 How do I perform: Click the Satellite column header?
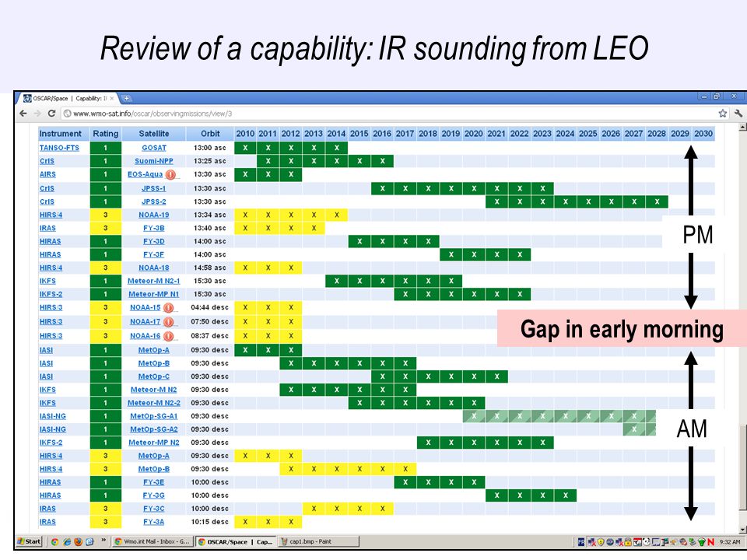coord(154,134)
